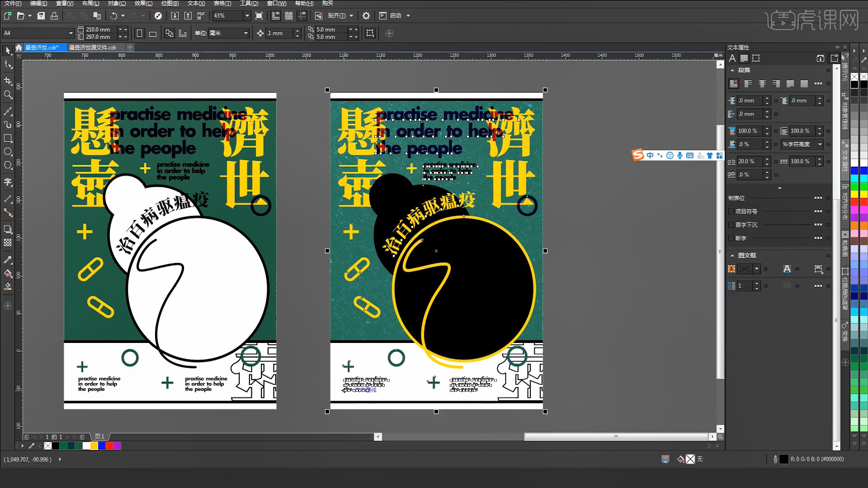The width and height of the screenshot is (868, 488).
Task: Open the zoom level 43% dropdown
Action: tap(247, 15)
